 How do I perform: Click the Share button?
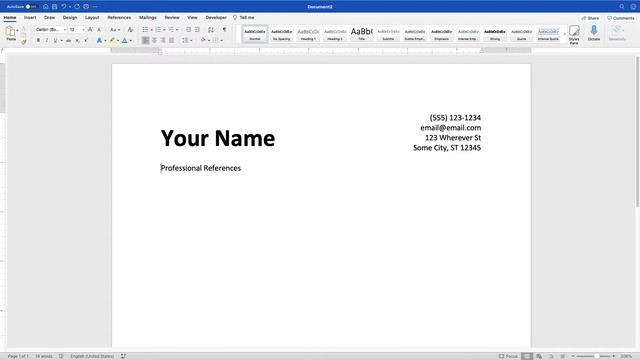(590, 18)
